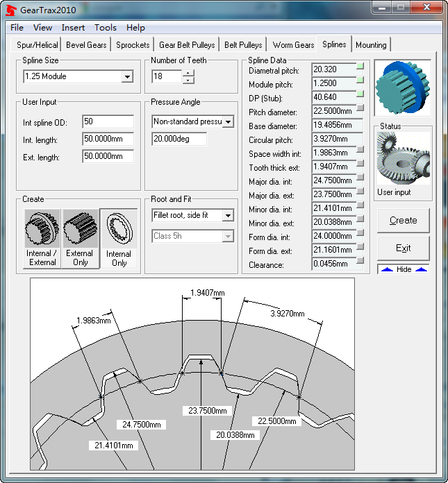
Task: Switch to the Sprockets tab
Action: pyautogui.click(x=133, y=45)
